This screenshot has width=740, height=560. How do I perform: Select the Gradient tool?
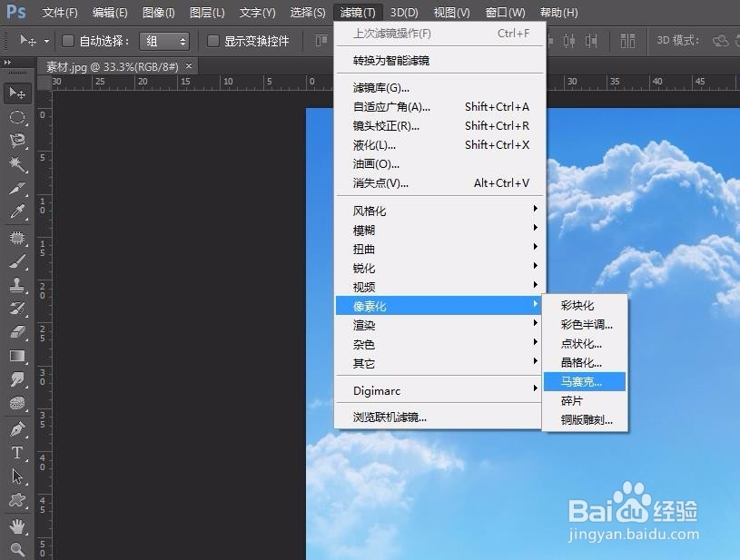tap(17, 356)
